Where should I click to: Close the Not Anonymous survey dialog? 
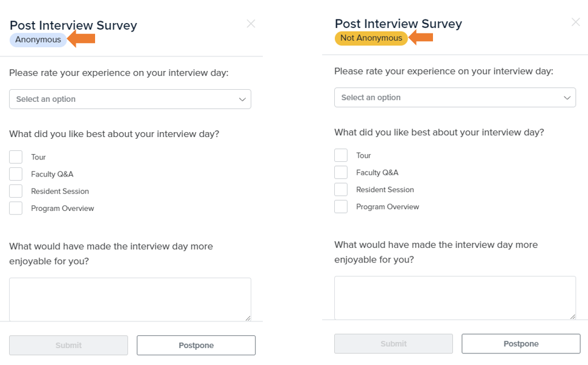tap(575, 22)
